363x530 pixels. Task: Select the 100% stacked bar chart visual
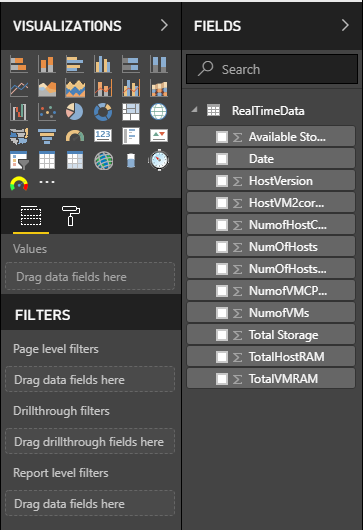coord(131,64)
